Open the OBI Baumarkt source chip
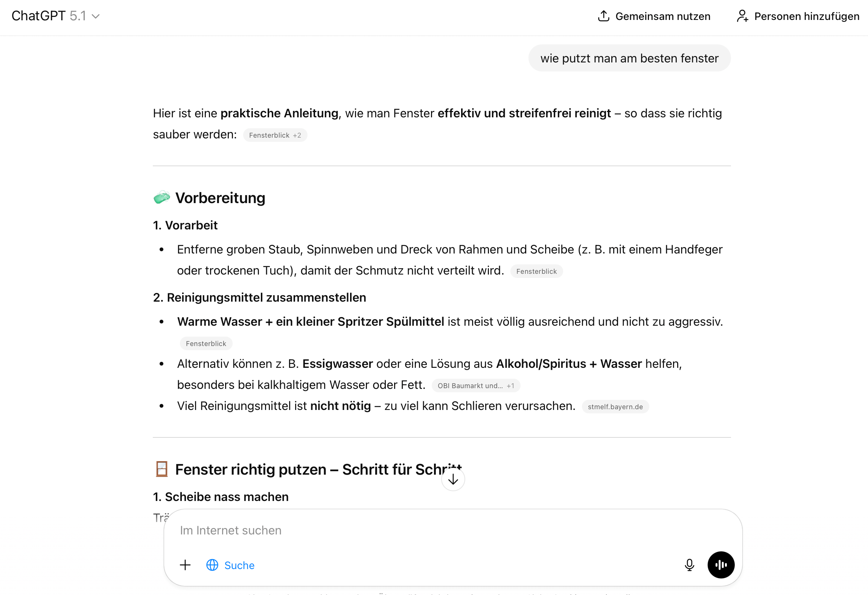This screenshot has width=868, height=595. tap(469, 386)
